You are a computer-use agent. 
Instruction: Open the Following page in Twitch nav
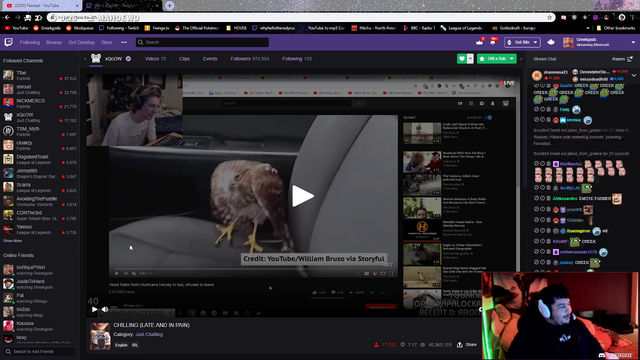[x=30, y=42]
